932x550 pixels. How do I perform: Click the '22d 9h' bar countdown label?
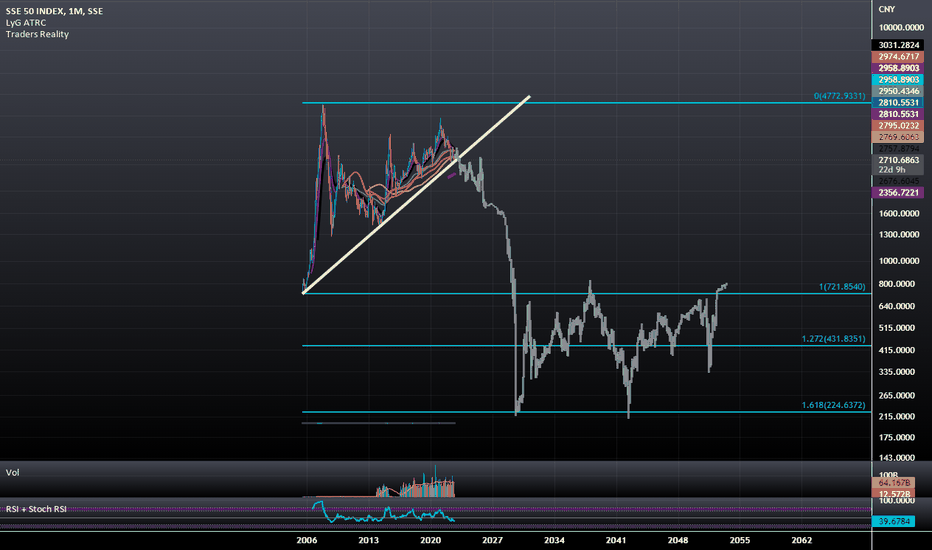pyautogui.click(x=892, y=169)
